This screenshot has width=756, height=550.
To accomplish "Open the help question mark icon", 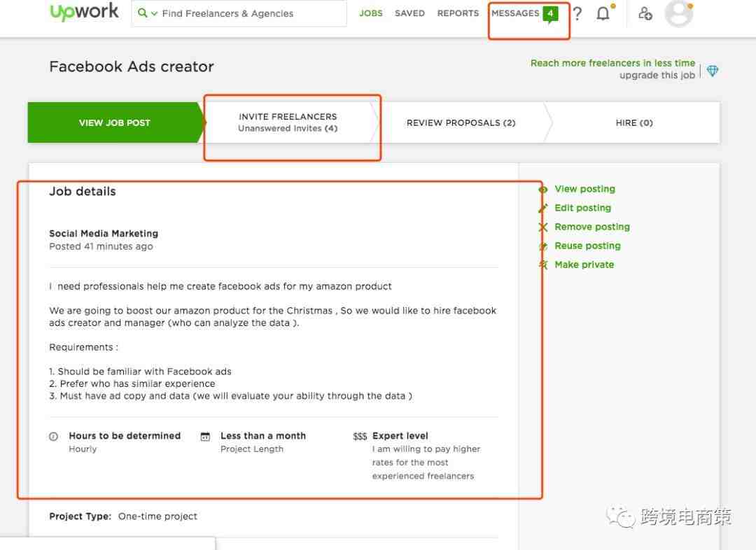I will [577, 13].
